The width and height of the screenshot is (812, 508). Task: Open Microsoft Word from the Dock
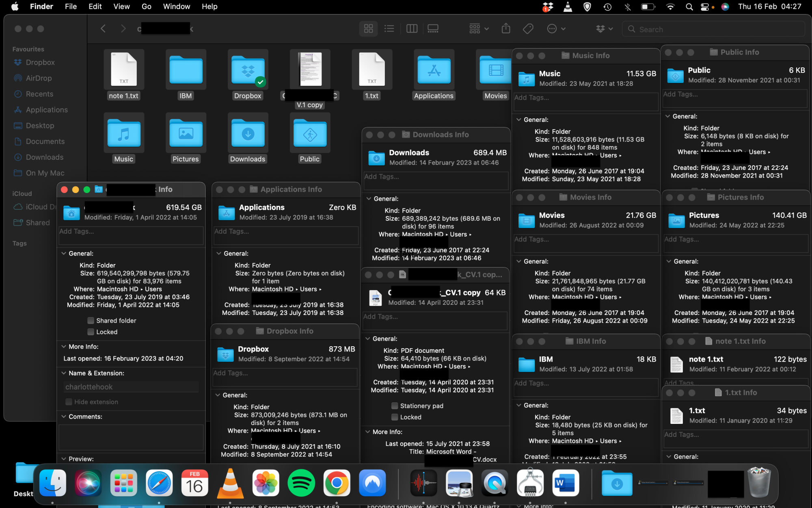pyautogui.click(x=566, y=483)
